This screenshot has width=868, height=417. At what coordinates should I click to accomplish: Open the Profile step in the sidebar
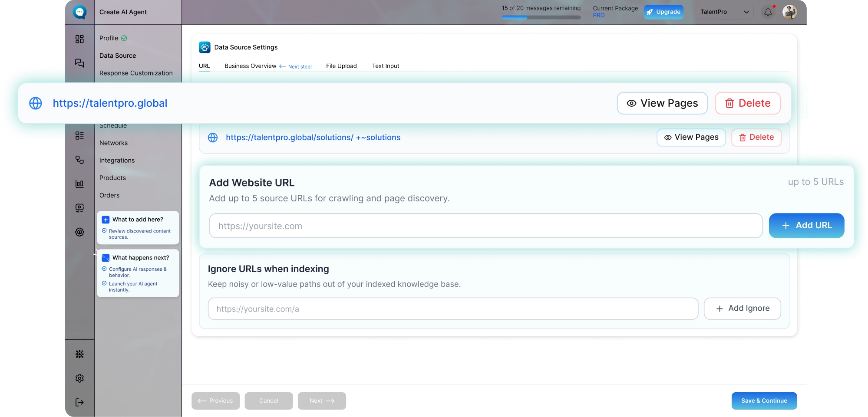point(109,38)
